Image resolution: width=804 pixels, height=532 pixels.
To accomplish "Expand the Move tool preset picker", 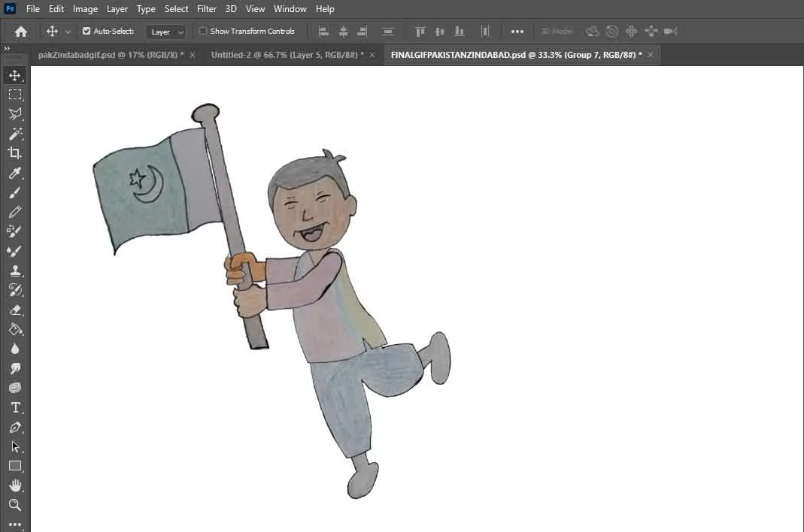I will tap(68, 32).
